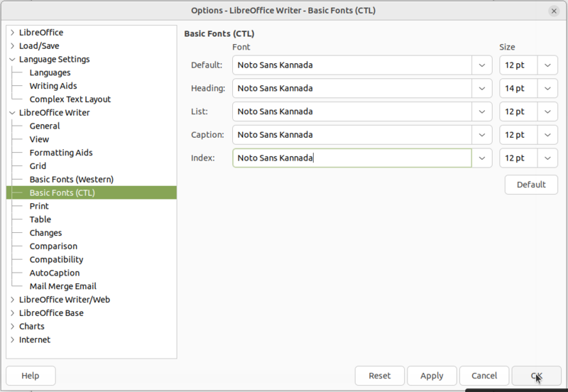Open the View options page

click(x=39, y=139)
